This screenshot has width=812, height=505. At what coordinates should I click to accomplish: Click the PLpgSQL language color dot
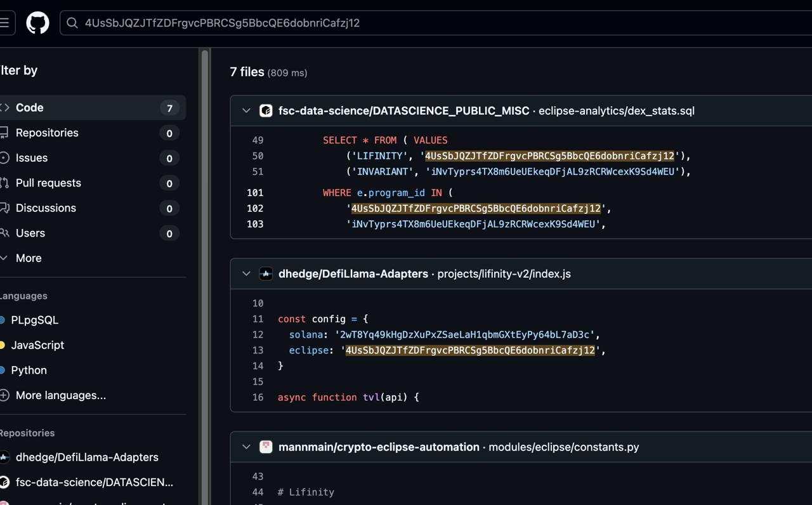(x=3, y=320)
